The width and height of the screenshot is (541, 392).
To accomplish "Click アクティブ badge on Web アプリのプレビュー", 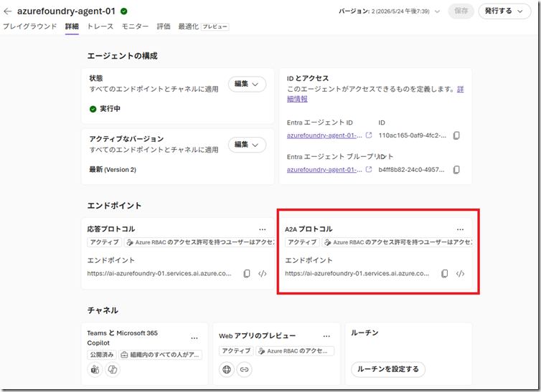I will [x=236, y=350].
